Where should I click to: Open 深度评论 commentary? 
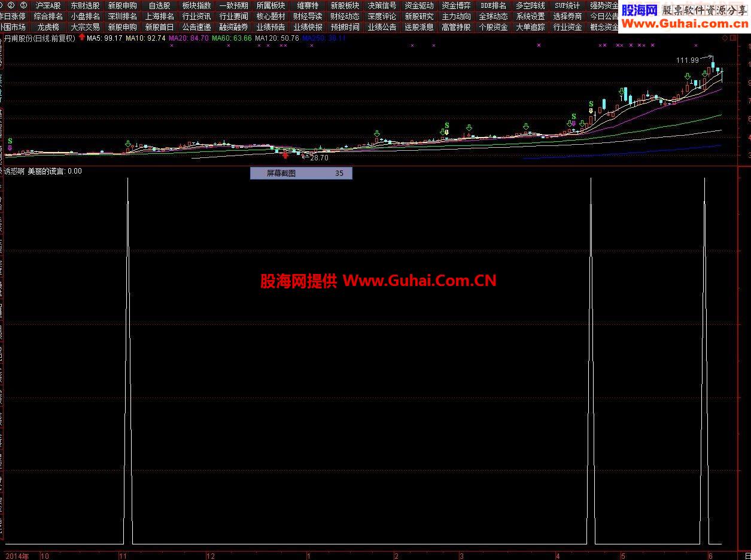382,16
